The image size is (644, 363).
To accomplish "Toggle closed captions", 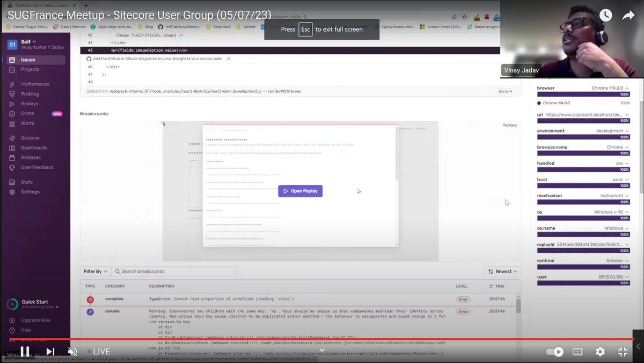I will tap(577, 352).
